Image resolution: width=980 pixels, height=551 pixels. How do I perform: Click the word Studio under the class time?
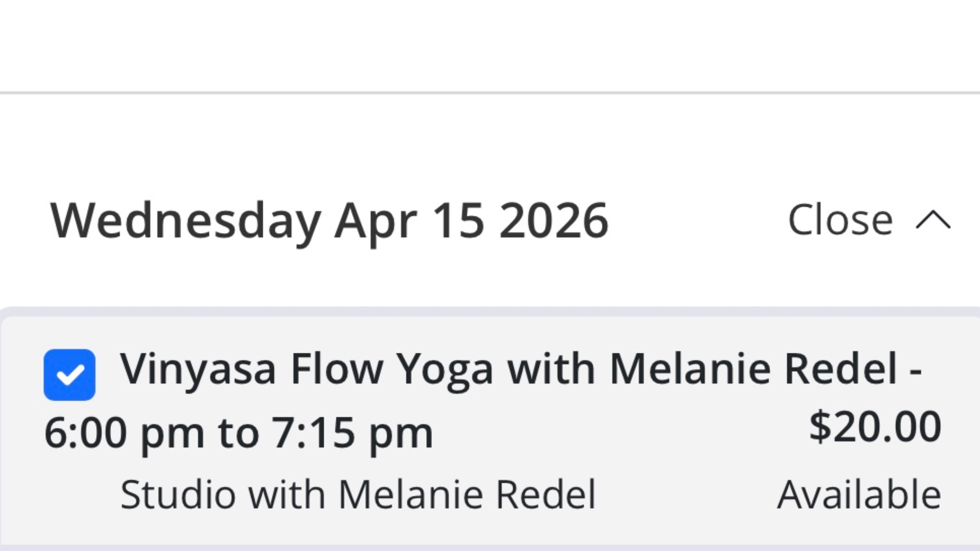(x=178, y=494)
